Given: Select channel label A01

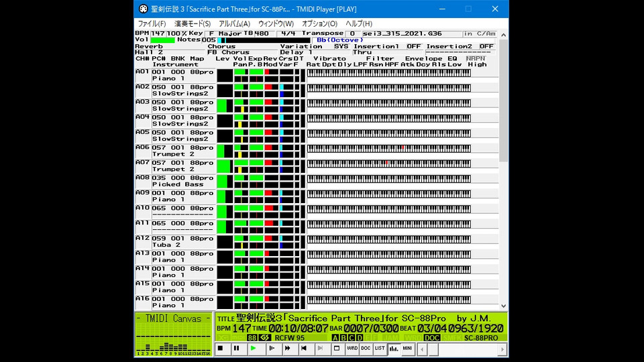Looking at the screenshot, I should (x=142, y=72).
